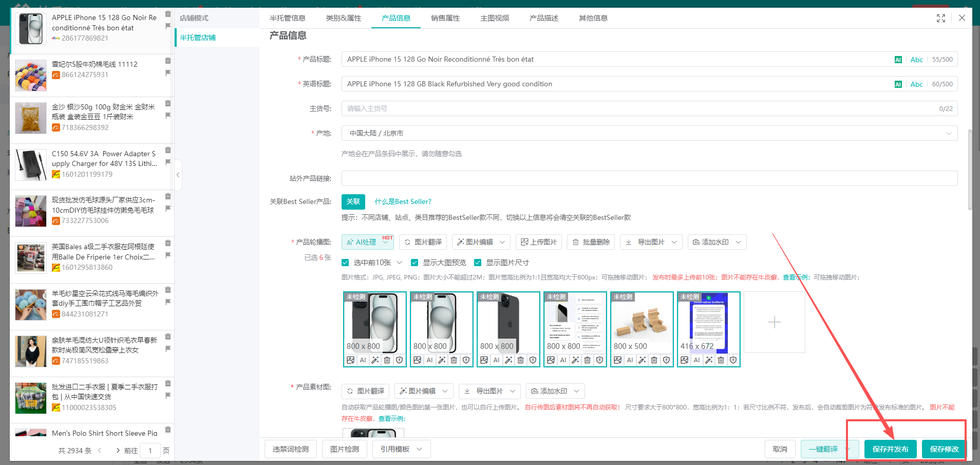The height and width of the screenshot is (465, 980).
Task: Expand 图片编辑 dropdown in 产品素材图 row
Action: coord(445,391)
